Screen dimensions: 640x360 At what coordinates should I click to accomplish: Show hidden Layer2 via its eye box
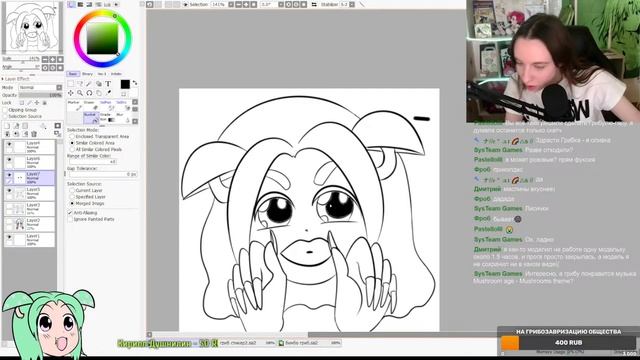(x=9, y=221)
